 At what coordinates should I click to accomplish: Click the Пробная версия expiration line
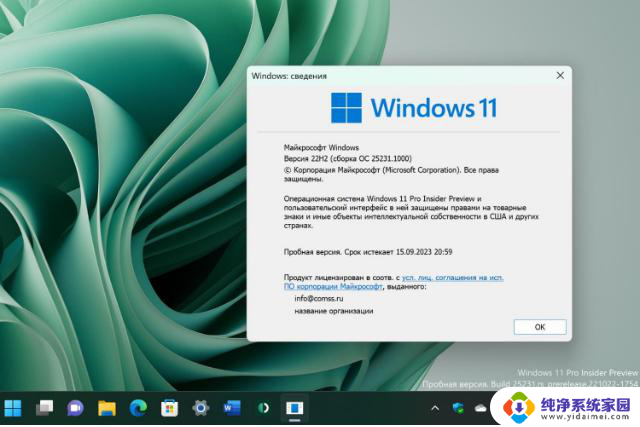[368, 252]
